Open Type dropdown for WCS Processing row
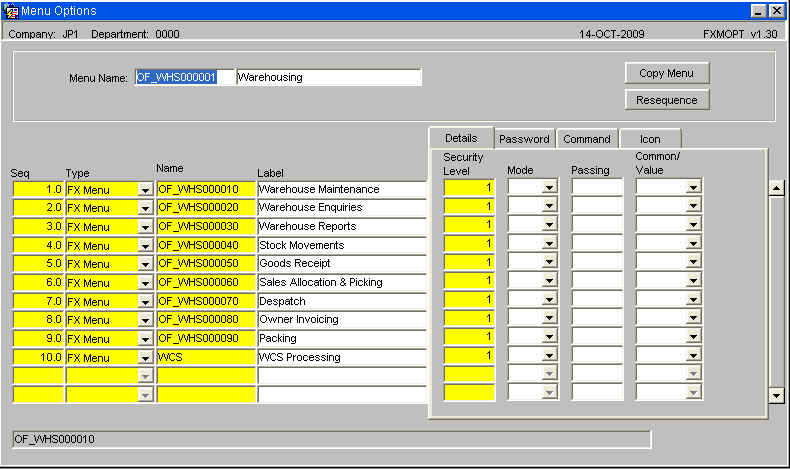Image resolution: width=790 pixels, height=469 pixels. click(x=145, y=358)
